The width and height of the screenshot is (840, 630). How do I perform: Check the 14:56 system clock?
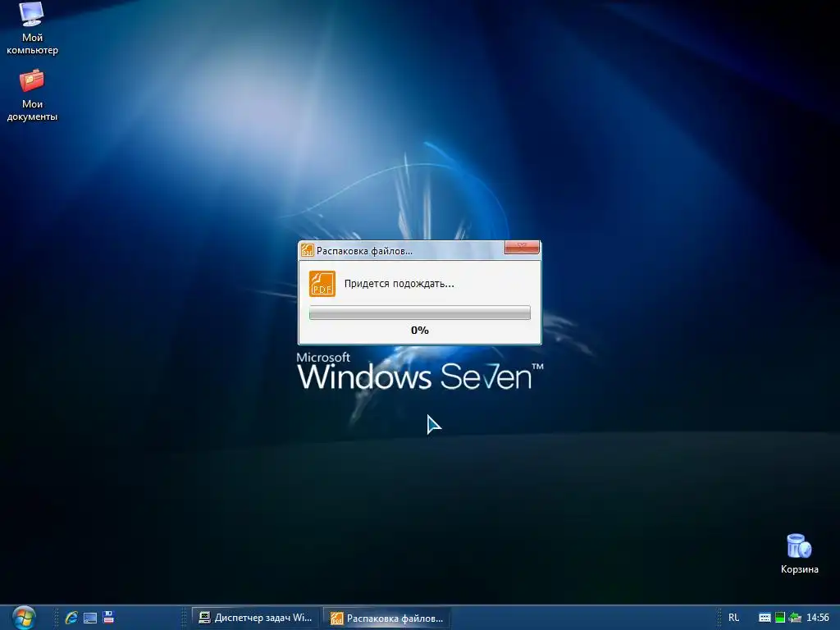point(818,618)
